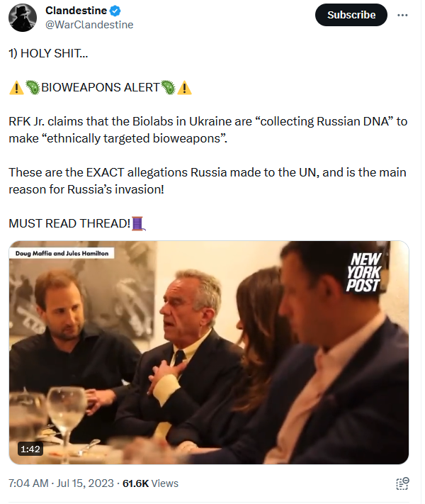Click the trailing warning sign emoji
425x504 pixels.
click(x=184, y=88)
